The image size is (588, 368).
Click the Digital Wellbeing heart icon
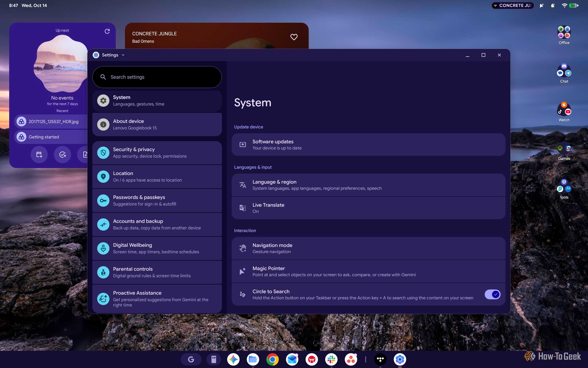(x=103, y=248)
